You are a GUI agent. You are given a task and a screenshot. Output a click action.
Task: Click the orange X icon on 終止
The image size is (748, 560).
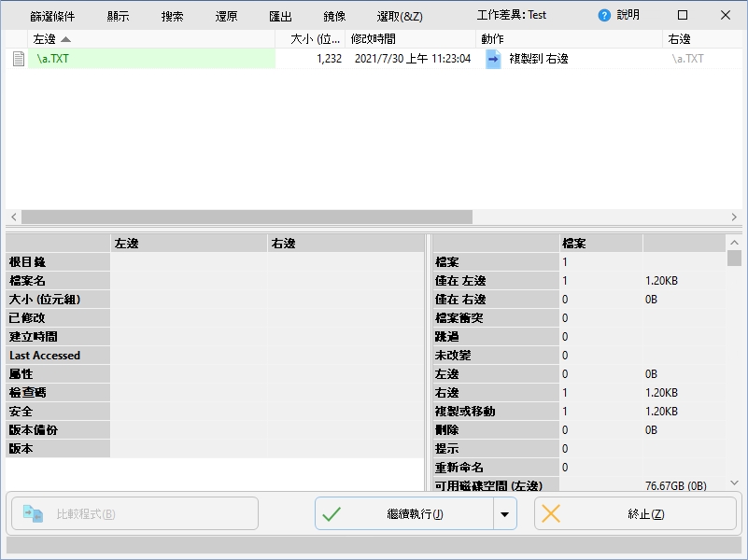pos(552,514)
